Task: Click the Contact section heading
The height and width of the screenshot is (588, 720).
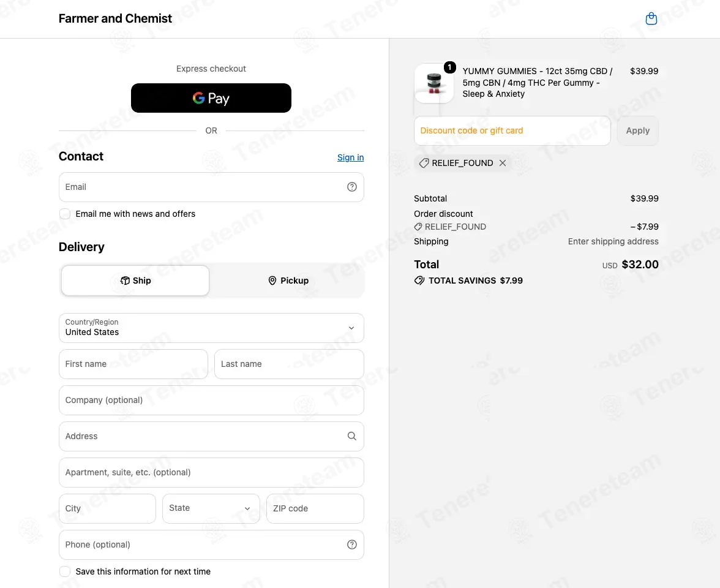Action: [x=81, y=157]
